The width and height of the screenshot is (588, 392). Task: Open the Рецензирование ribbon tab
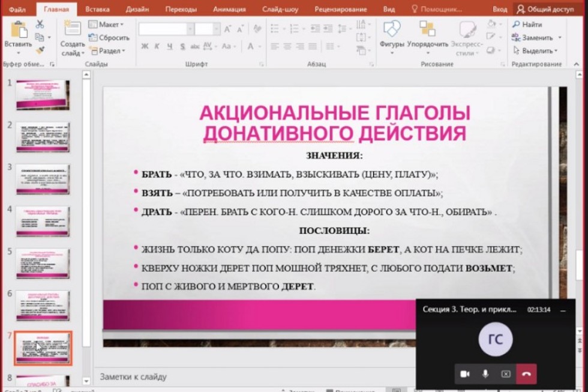[340, 9]
